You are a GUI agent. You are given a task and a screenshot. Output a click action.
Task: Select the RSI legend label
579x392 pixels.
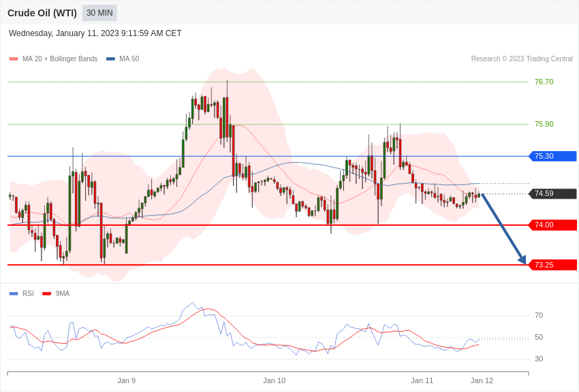(x=28, y=293)
